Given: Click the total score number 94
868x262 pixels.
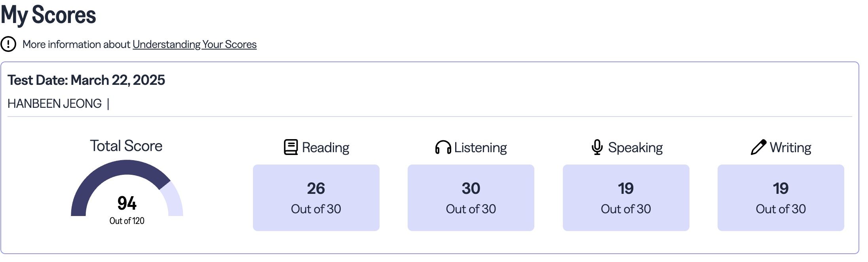Looking at the screenshot, I should point(127,203).
